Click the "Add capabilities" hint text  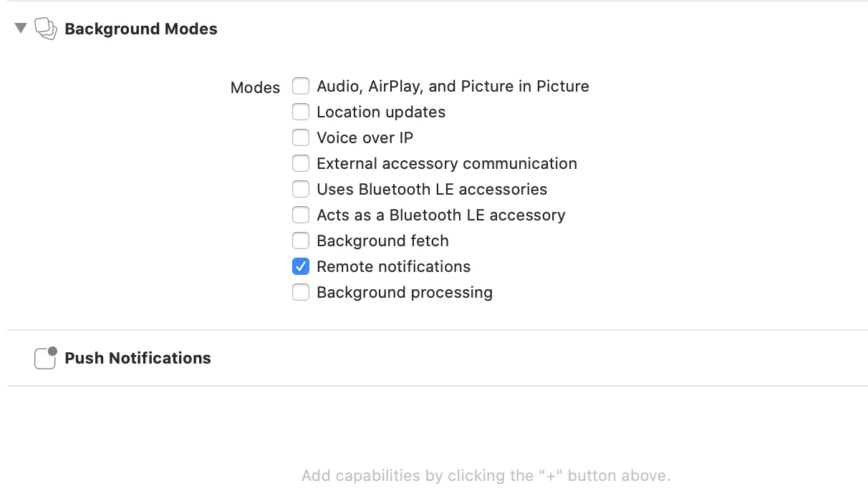(x=486, y=476)
